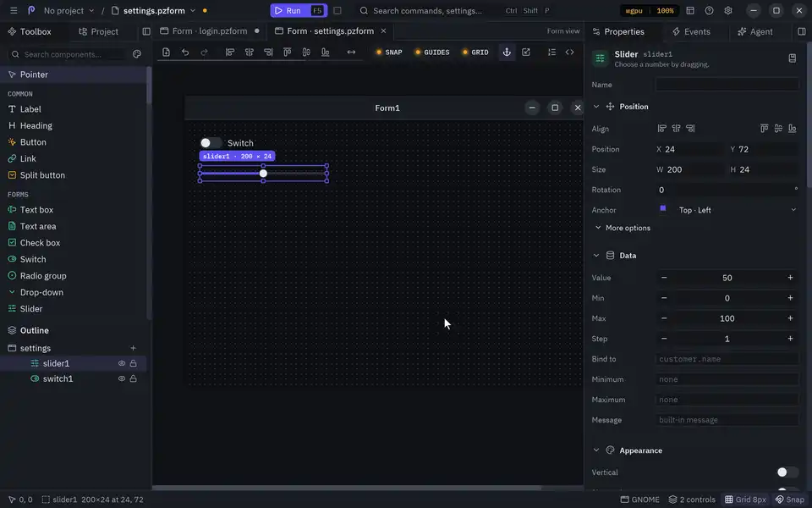
Task: Toggle the Vertical switch under Appearance
Action: tap(787, 472)
